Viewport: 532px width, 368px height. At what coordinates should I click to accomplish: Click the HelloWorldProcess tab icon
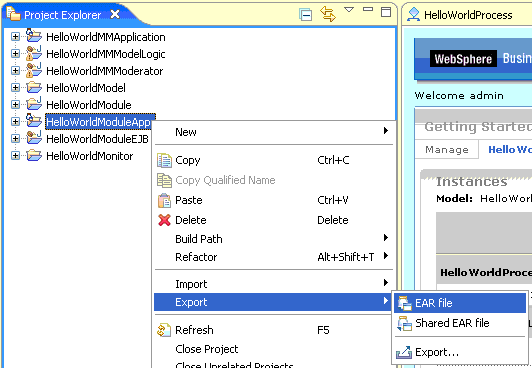tap(413, 15)
